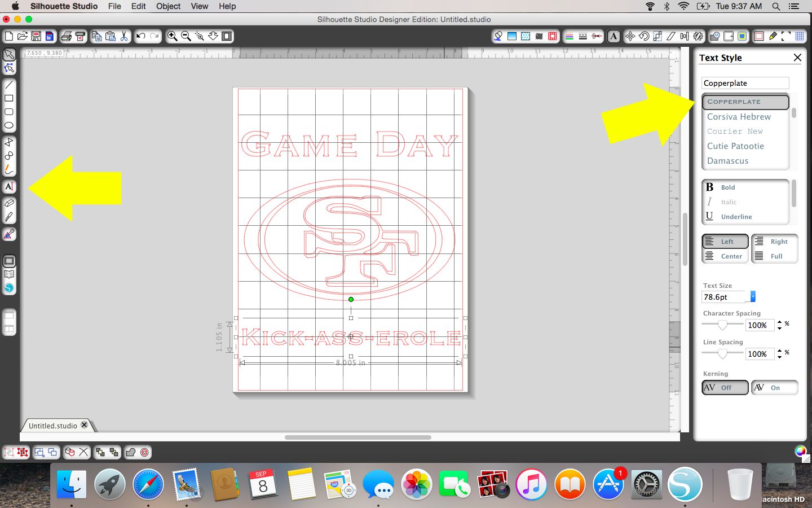Fit page to window
The height and width of the screenshot is (508, 812).
(x=227, y=36)
